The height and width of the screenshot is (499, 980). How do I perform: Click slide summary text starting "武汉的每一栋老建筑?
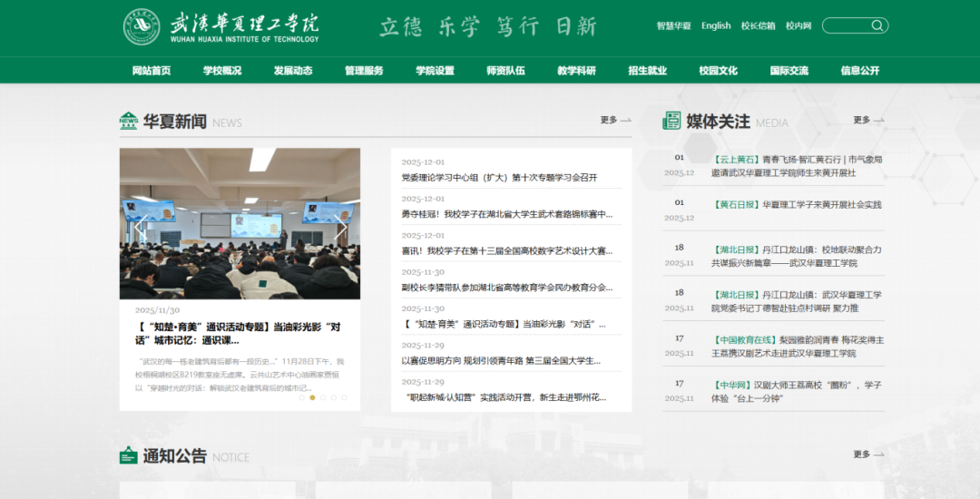pos(240,375)
